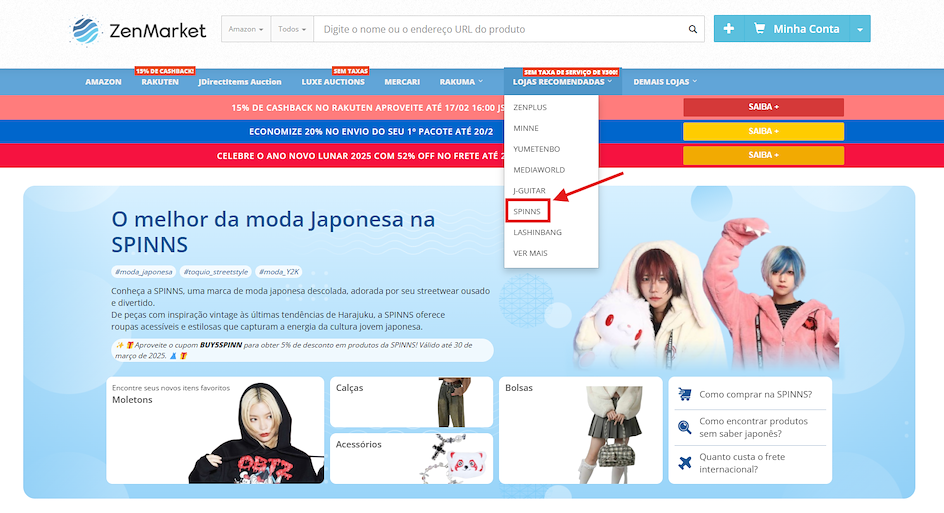
Task: Expand the DEMAIS LOJAS menu
Action: click(665, 82)
